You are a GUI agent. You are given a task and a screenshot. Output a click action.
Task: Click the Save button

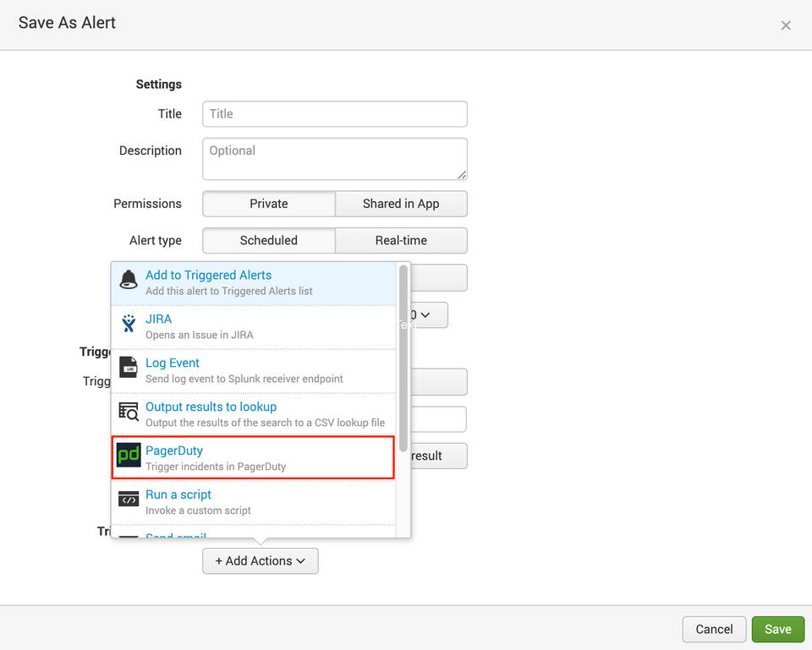point(777,629)
